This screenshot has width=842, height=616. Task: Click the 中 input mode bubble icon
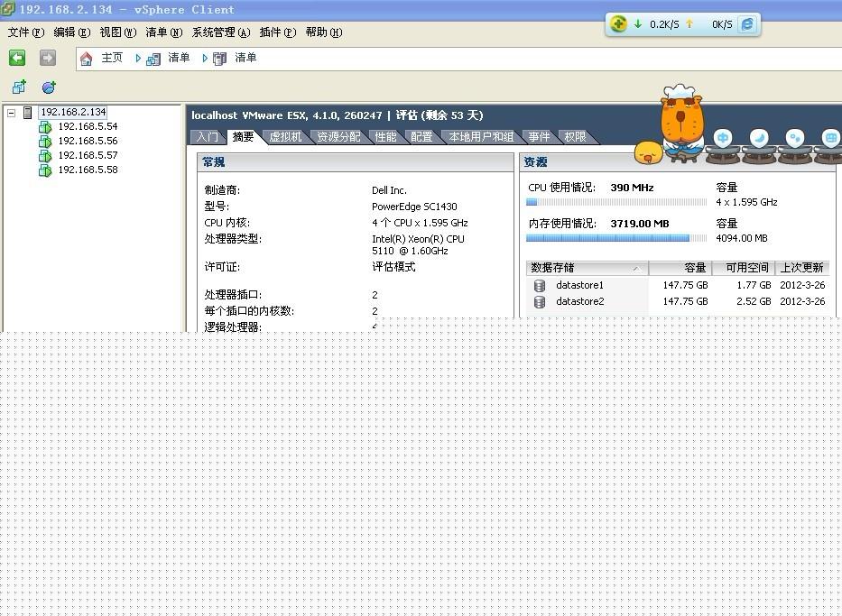point(723,138)
